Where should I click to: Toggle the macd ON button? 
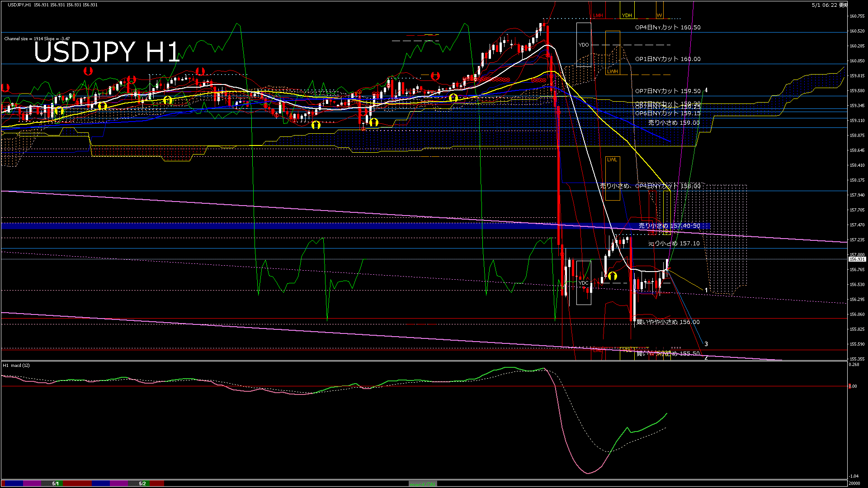point(423,484)
